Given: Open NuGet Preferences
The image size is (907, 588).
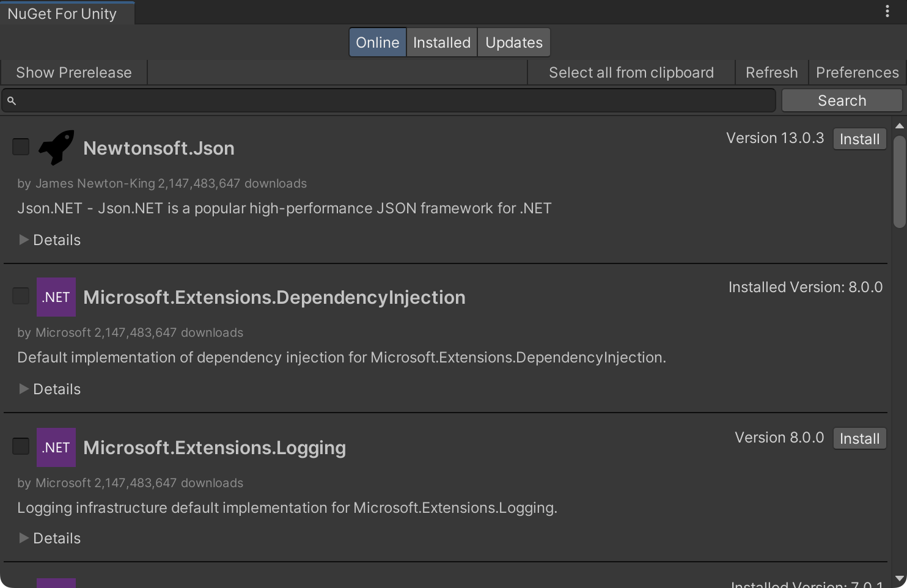Looking at the screenshot, I should pyautogui.click(x=857, y=72).
